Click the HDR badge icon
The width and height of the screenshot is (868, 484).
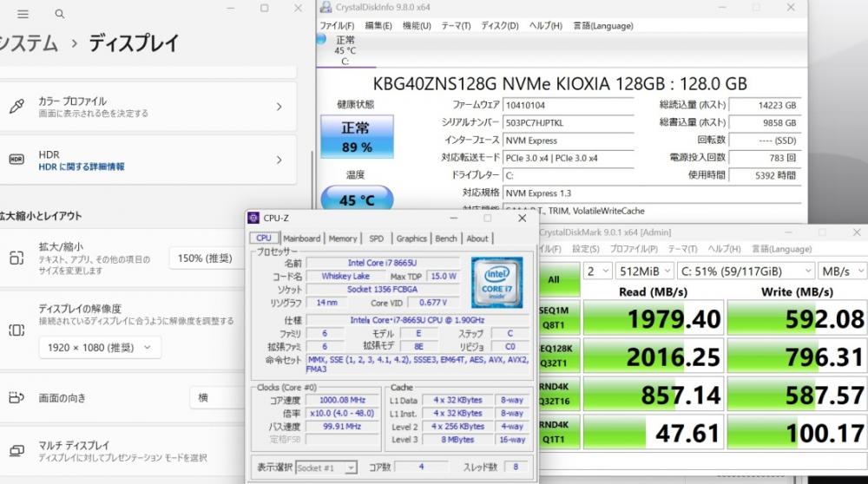[x=16, y=160]
